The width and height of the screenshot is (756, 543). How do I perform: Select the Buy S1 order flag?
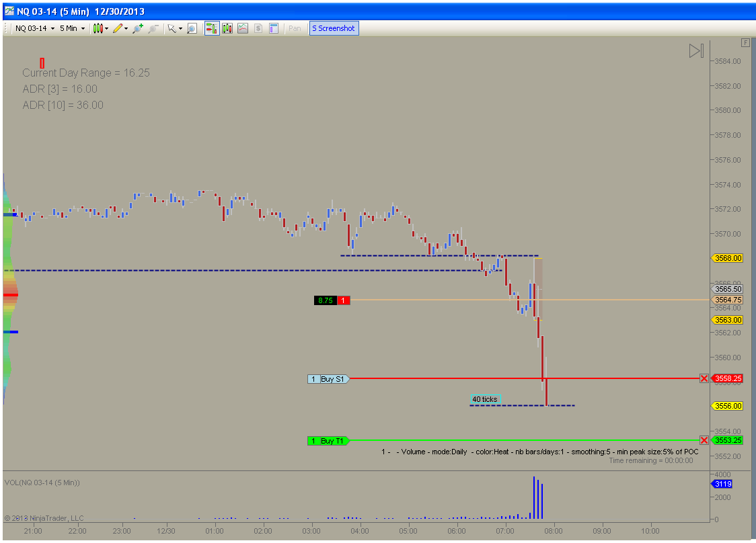(328, 379)
